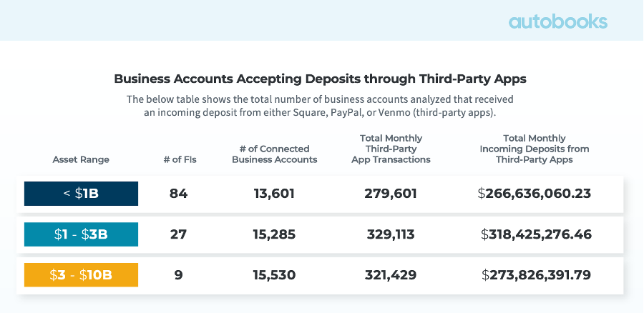Viewport: 644px width, 313px height.
Task: Click the $273,826,391.79 deposits value
Action: pos(536,274)
